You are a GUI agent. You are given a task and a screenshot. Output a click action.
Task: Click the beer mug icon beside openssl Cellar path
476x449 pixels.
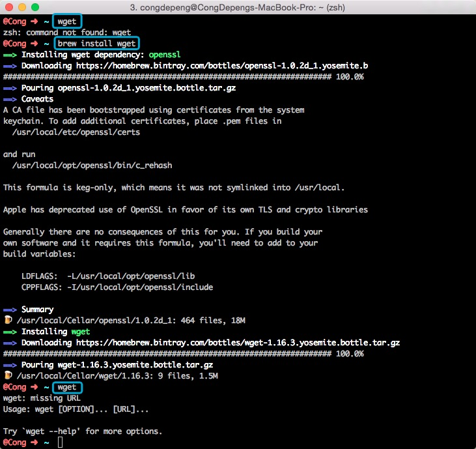tap(8, 320)
